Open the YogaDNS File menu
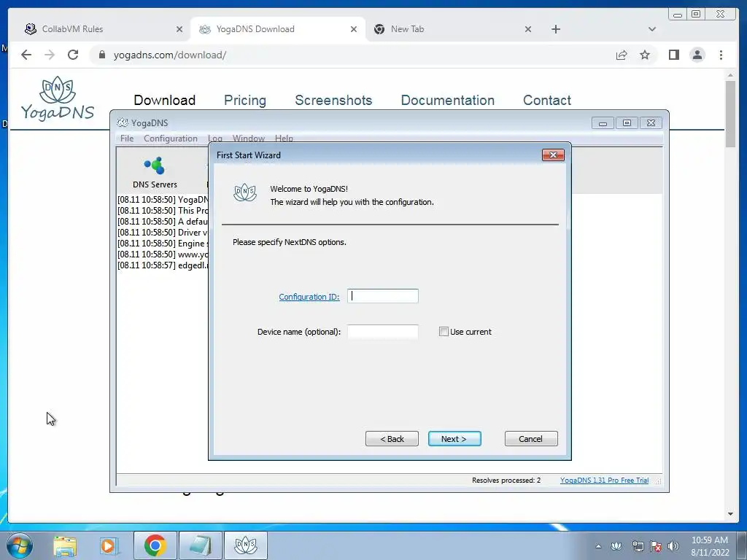The image size is (747, 560). tap(127, 138)
